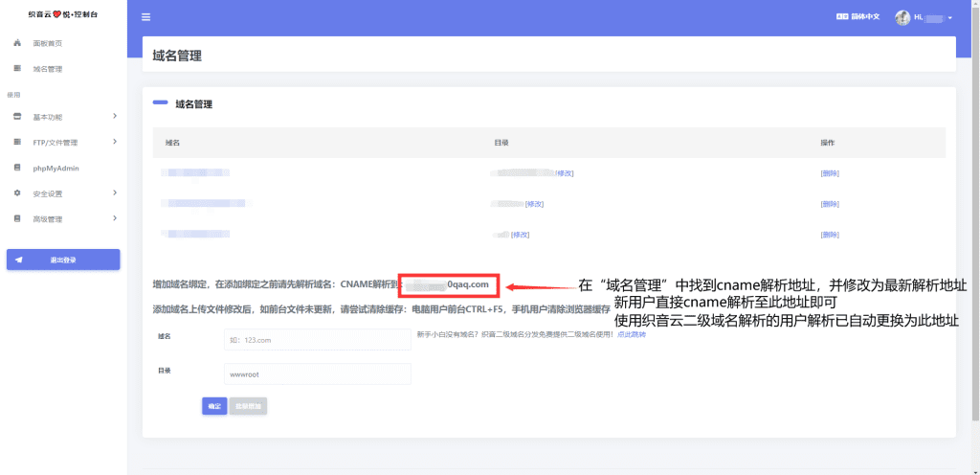Expand the FTP/文件管理 submenu arrow

tap(114, 143)
